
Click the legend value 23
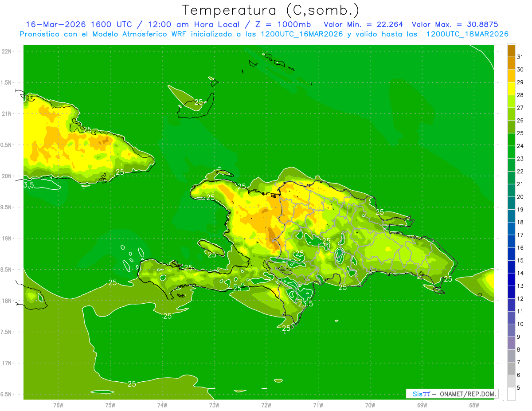[x=520, y=159]
